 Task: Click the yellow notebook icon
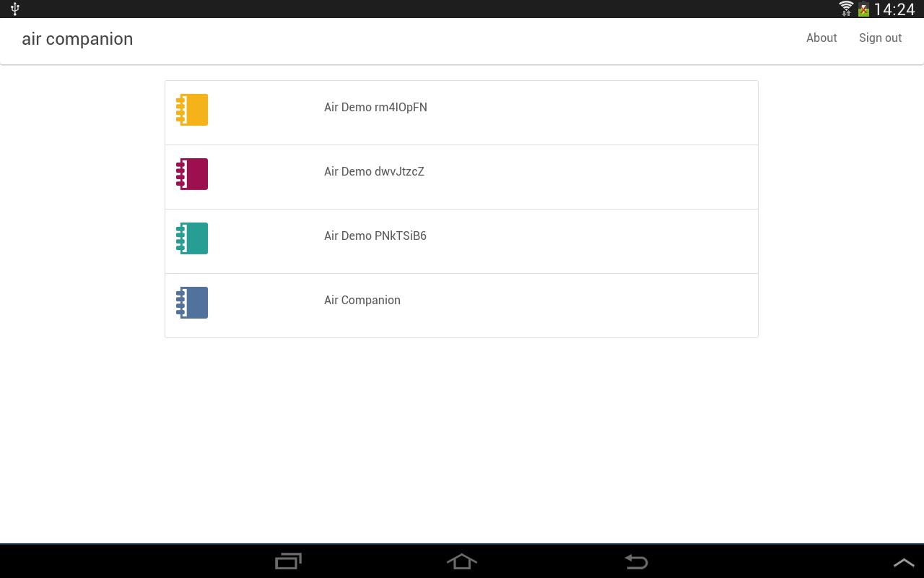point(192,110)
